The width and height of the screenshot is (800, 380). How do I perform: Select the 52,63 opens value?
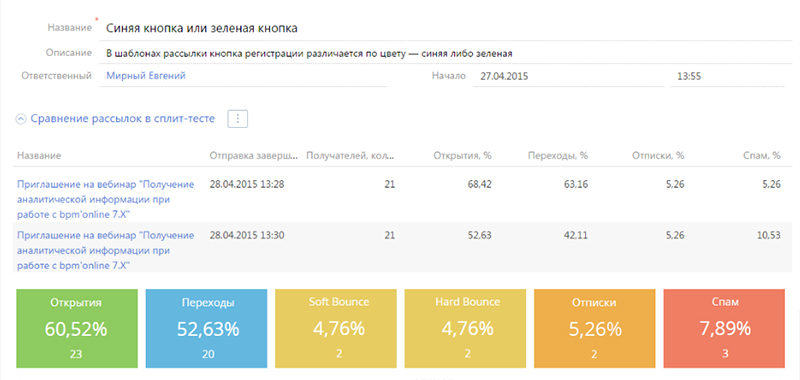tap(480, 235)
